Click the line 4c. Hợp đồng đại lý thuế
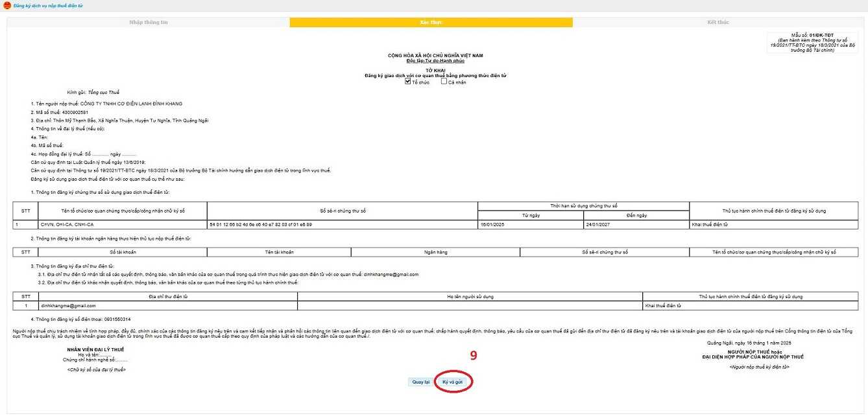 coord(83,154)
